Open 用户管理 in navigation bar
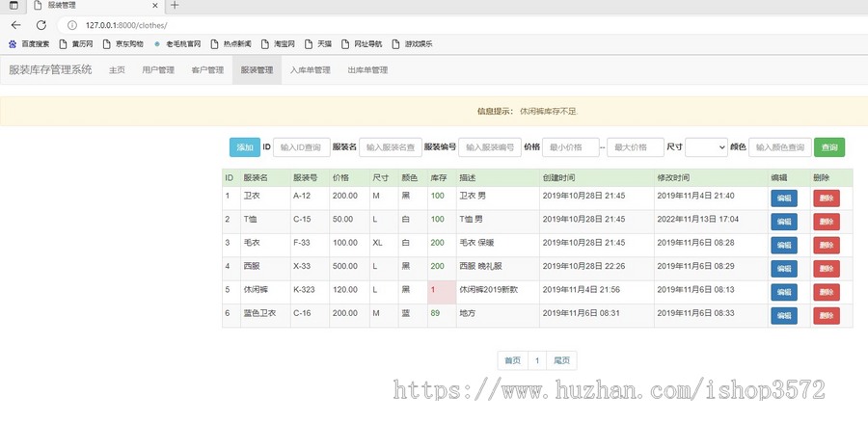Screen dimensions: 868x423 (158, 70)
